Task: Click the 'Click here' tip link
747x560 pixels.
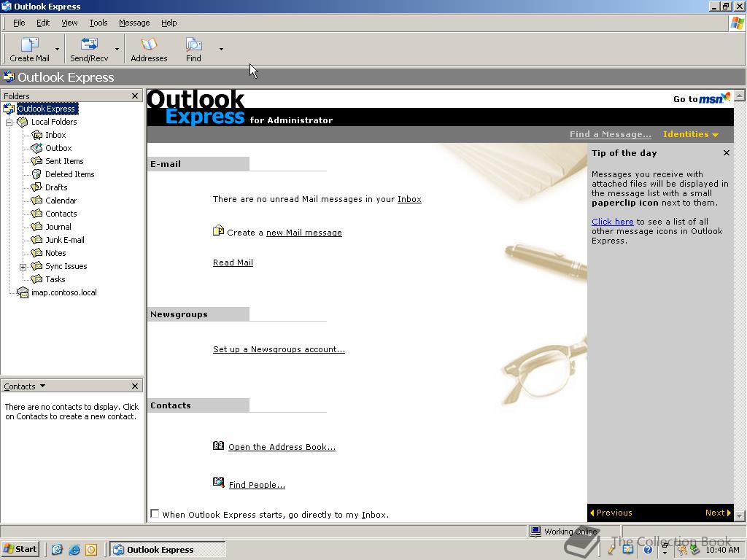Action: pos(612,222)
